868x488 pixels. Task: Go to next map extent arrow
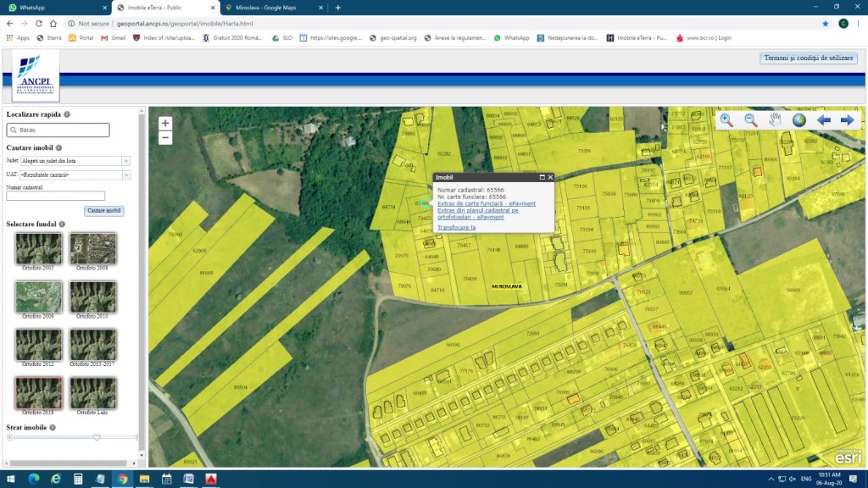(x=847, y=120)
